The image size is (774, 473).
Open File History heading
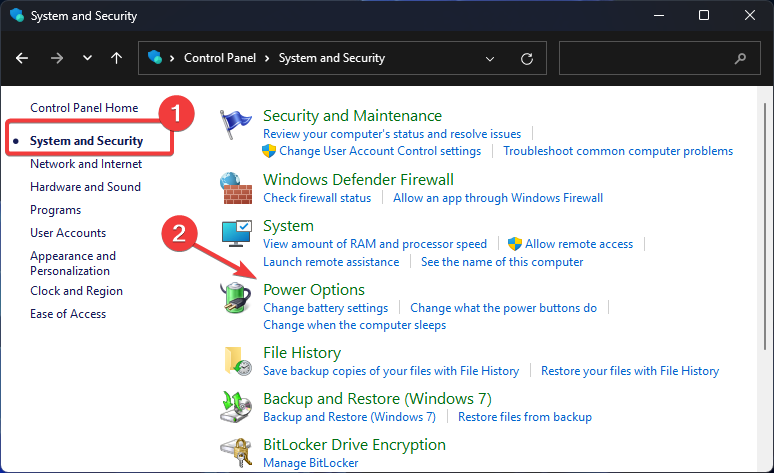[302, 353]
